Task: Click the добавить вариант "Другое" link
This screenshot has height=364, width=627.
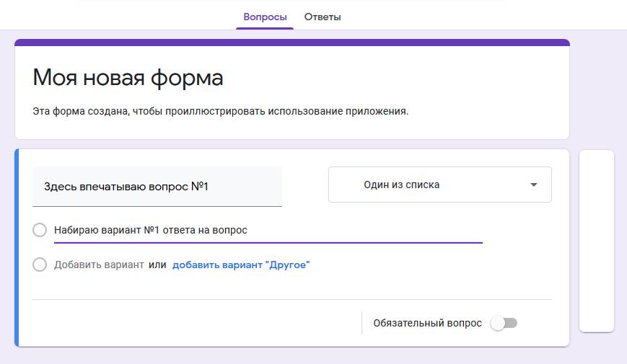Action: pyautogui.click(x=241, y=265)
